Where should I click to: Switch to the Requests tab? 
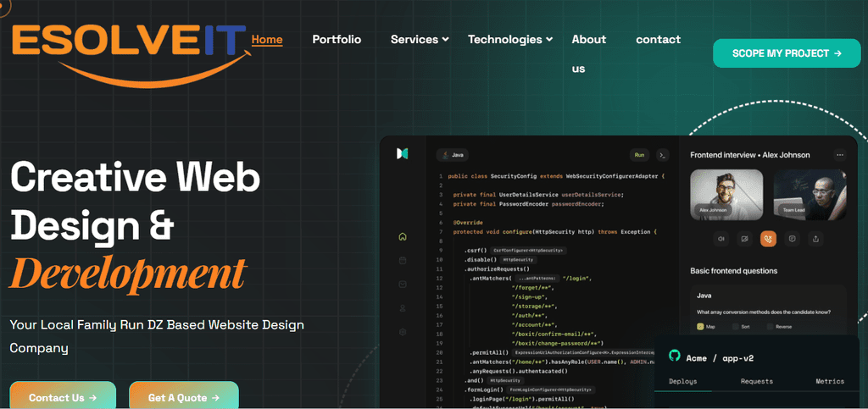coord(757,381)
